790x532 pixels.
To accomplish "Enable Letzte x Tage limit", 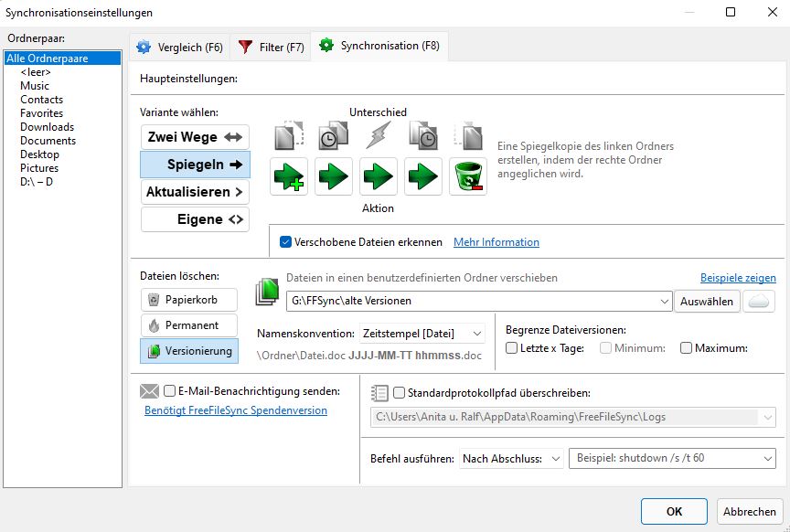I will [x=511, y=348].
